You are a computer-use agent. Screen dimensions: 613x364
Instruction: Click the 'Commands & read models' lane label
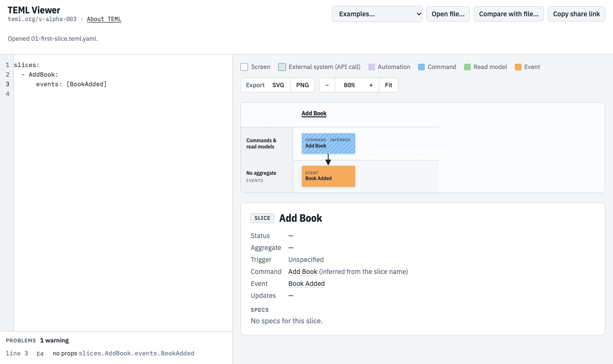point(261,144)
